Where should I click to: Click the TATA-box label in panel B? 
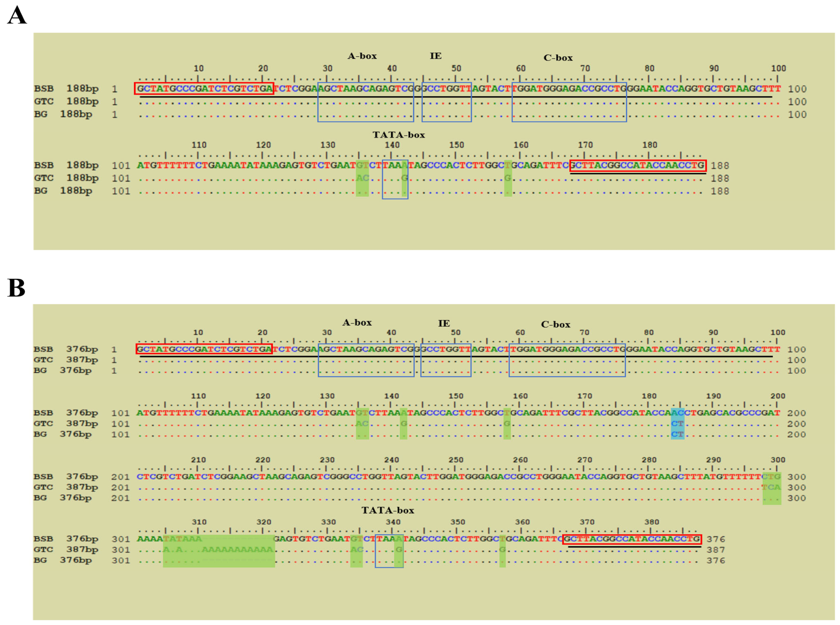387,510
